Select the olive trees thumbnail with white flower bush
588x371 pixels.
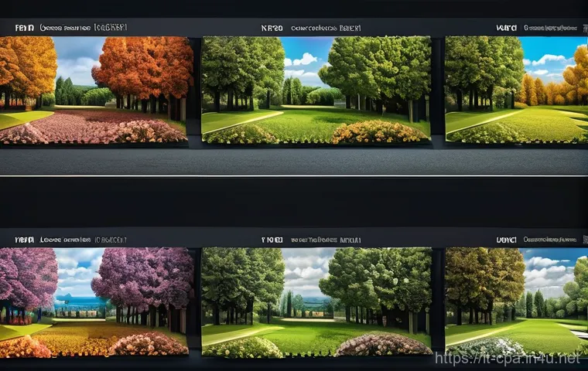516,302
